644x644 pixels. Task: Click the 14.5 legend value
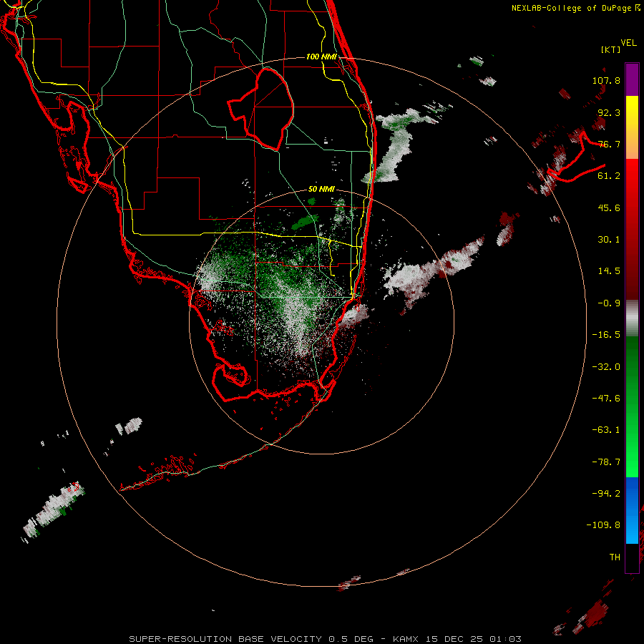click(609, 271)
